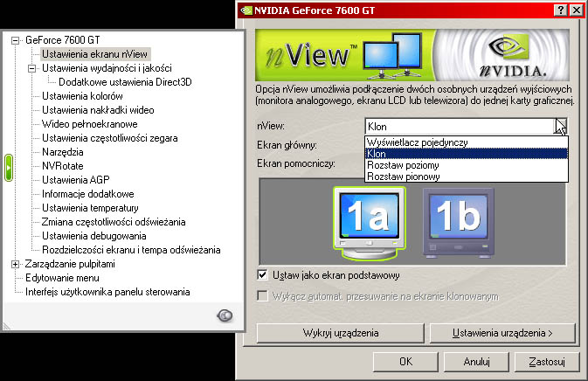Choose Klon option in list

(x=467, y=154)
